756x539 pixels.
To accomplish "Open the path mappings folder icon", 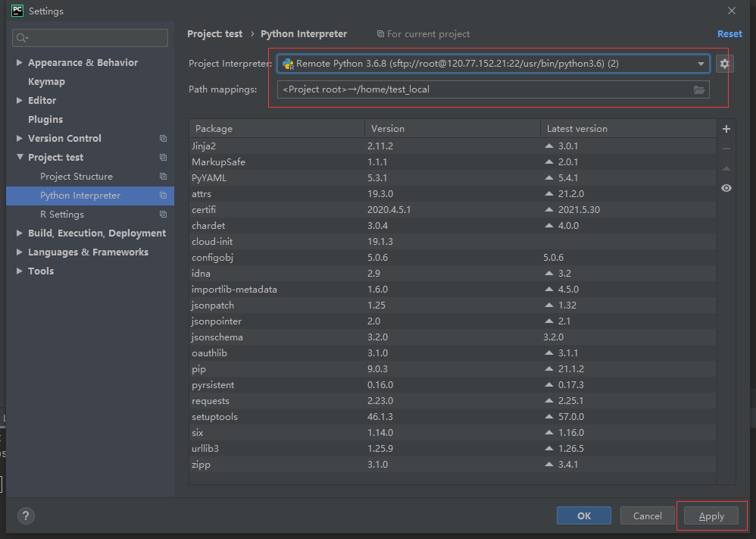I will 699,89.
